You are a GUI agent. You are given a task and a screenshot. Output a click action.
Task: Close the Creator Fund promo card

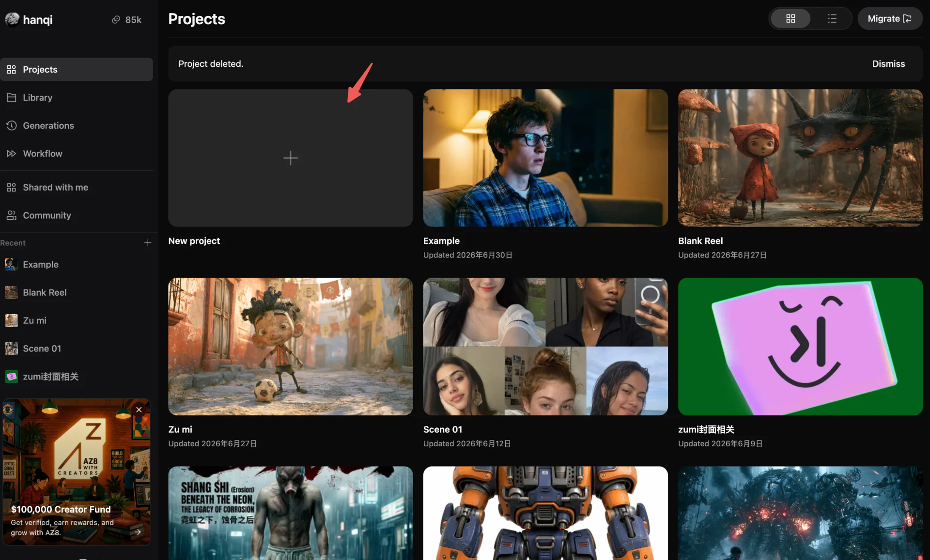tap(139, 409)
